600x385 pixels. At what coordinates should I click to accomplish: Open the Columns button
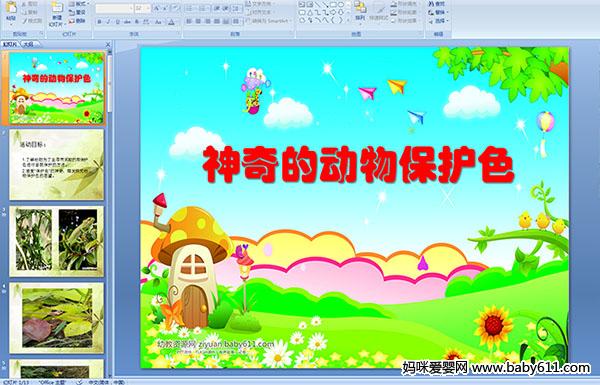236,21
